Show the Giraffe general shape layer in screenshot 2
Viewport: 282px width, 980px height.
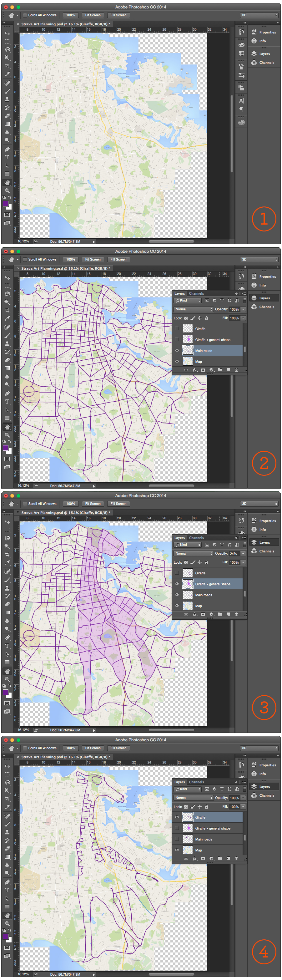click(x=177, y=340)
